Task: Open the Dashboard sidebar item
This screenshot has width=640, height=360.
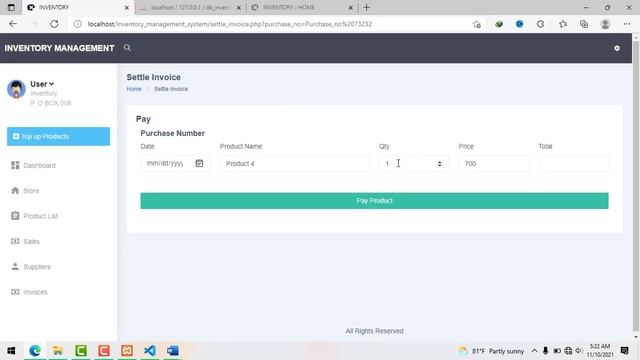Action: (39, 165)
